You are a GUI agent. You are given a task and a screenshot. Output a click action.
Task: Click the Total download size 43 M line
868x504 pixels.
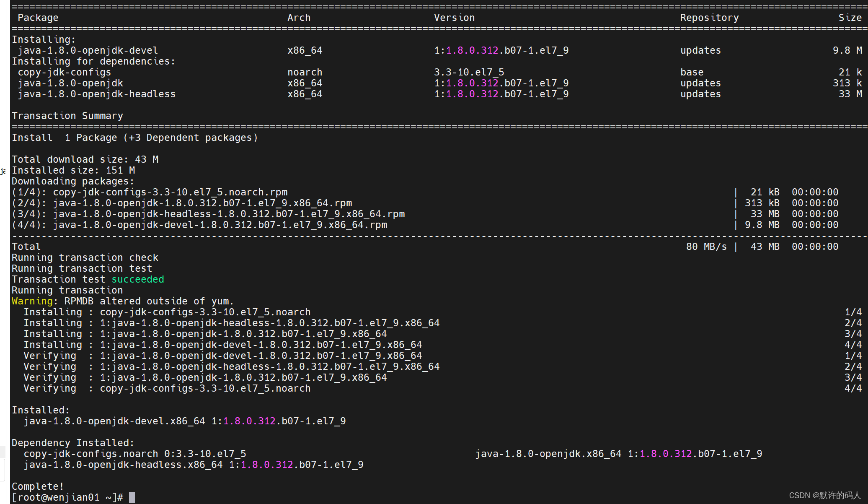85,159
